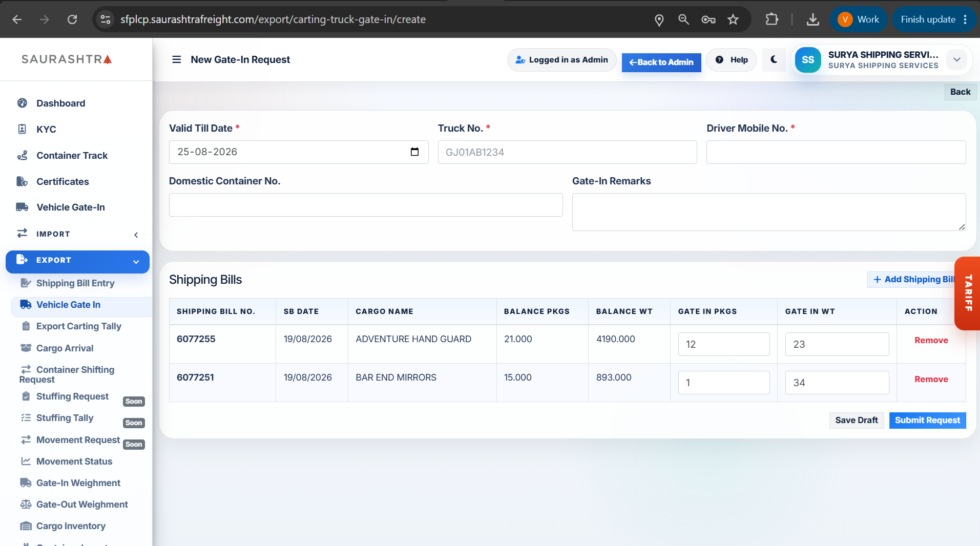Screen dimensions: 980x546
Task: Open Dashboard from the sidebar
Action: (60, 103)
